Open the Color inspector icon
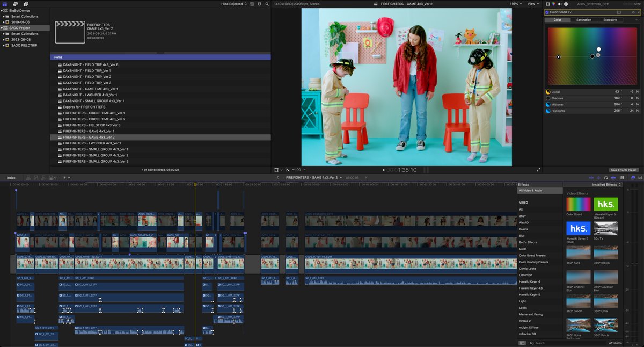This screenshot has width=644, height=347. tap(554, 4)
